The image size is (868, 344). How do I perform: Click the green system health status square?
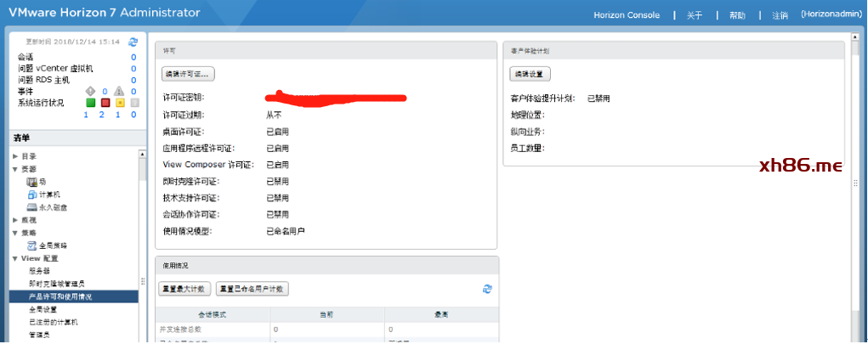point(91,103)
